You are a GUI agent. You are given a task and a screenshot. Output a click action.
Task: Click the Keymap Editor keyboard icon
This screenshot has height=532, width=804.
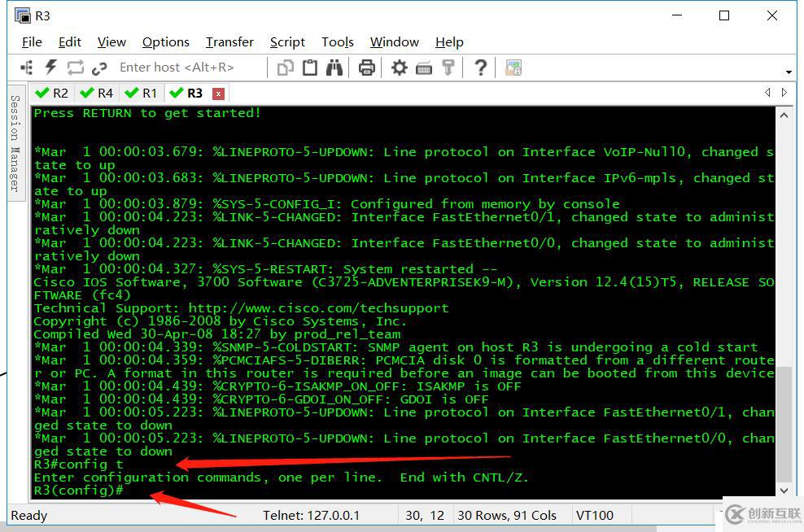pyautogui.click(x=423, y=68)
